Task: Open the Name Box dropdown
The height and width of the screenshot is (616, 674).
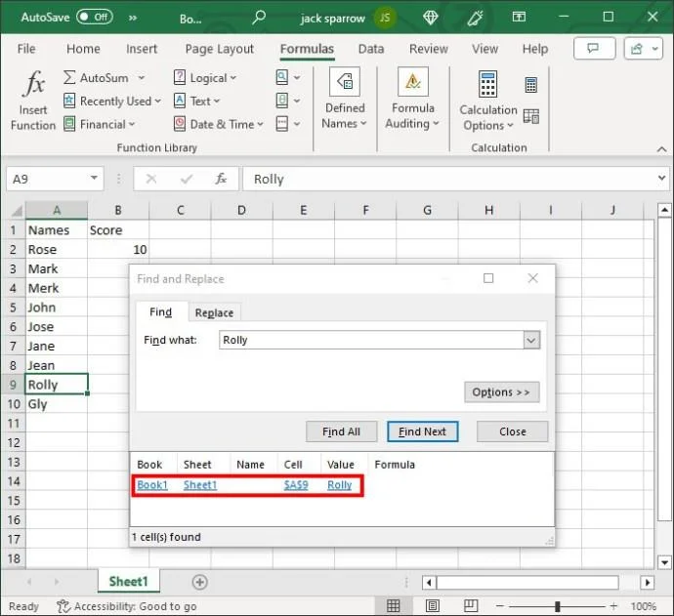Action: 95,179
